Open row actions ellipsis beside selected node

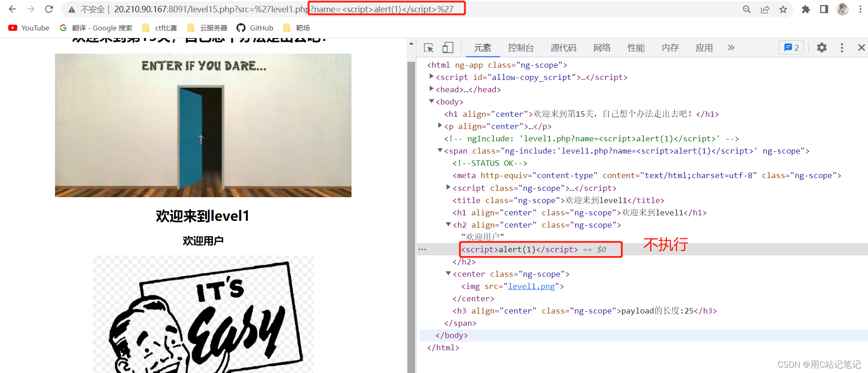tap(422, 249)
